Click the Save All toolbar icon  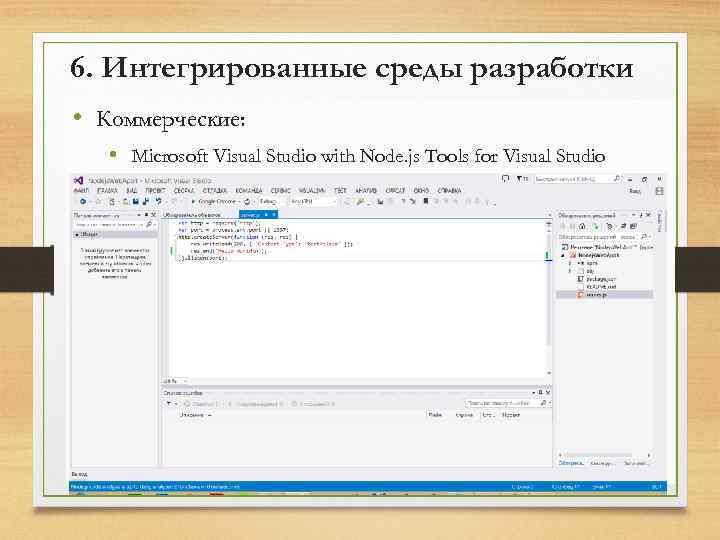[146, 202]
